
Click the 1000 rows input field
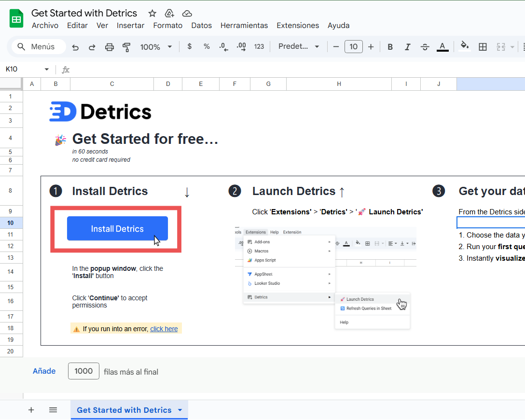click(x=83, y=371)
